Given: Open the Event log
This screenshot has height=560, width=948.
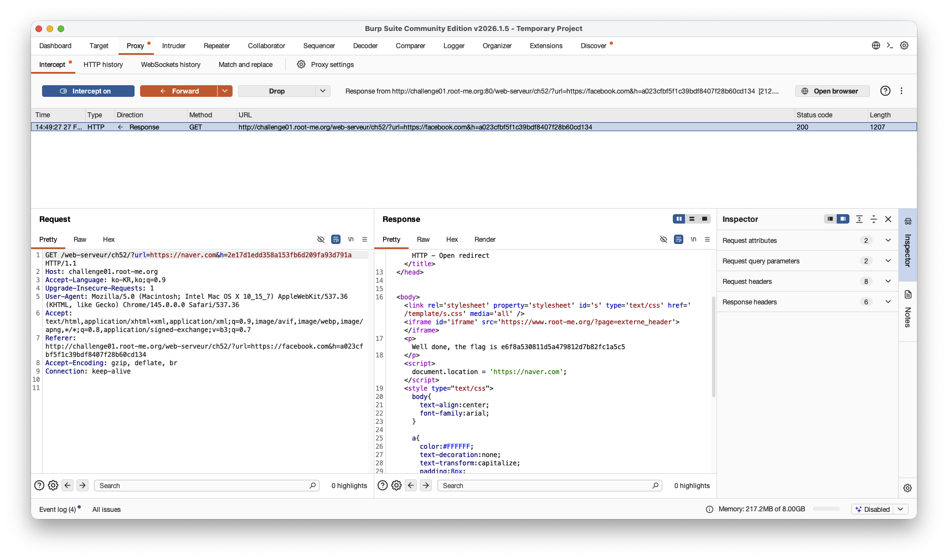Looking at the screenshot, I should pyautogui.click(x=58, y=509).
